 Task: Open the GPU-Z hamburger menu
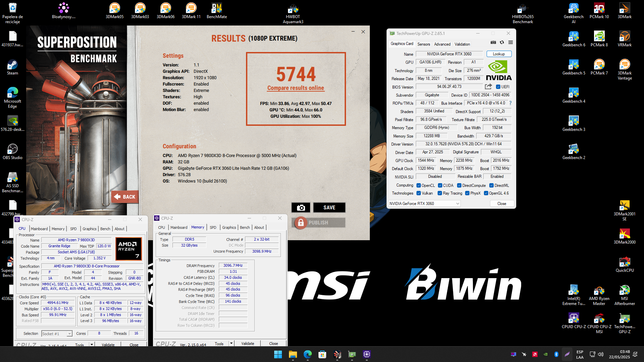click(x=510, y=43)
